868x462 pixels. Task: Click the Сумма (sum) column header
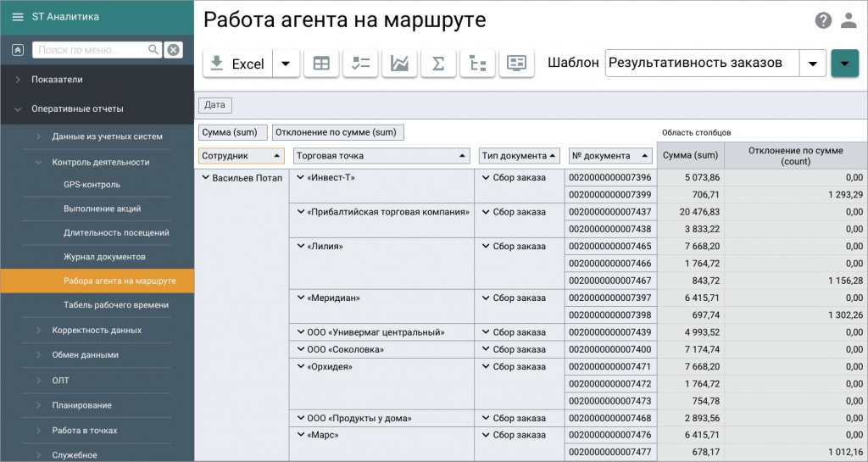tap(690, 155)
